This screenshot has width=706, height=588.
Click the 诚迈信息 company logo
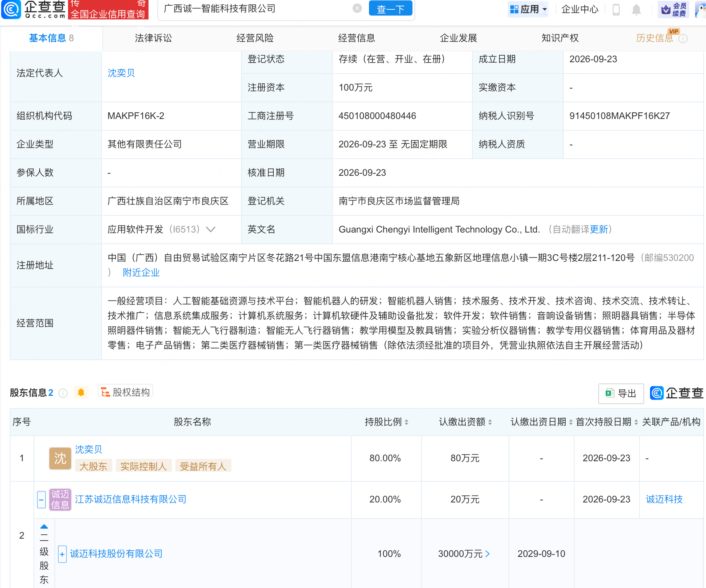pos(60,499)
